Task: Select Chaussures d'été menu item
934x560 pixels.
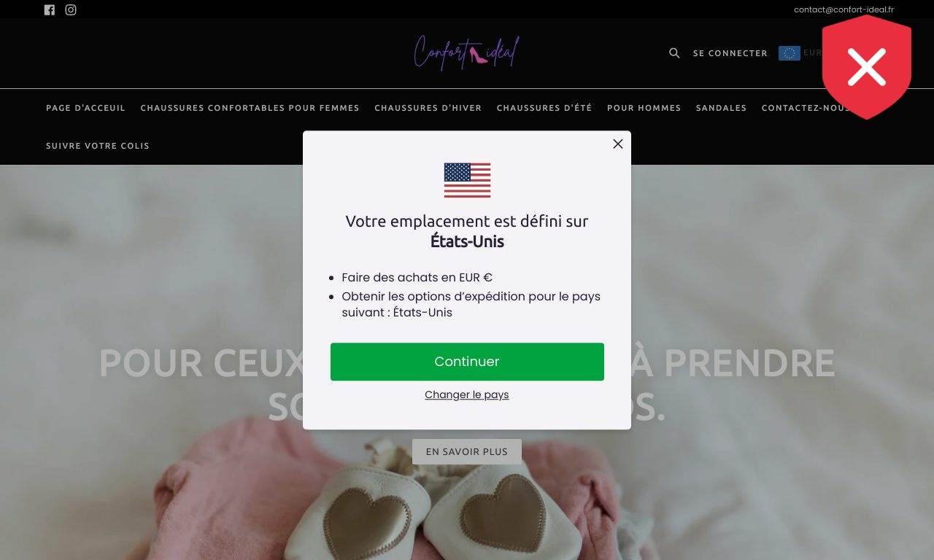Action: click(544, 108)
